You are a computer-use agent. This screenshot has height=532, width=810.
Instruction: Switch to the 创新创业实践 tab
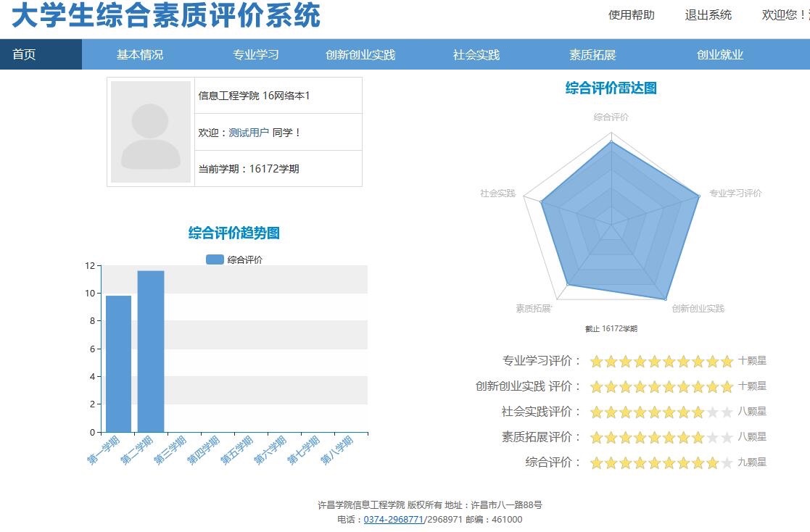360,54
